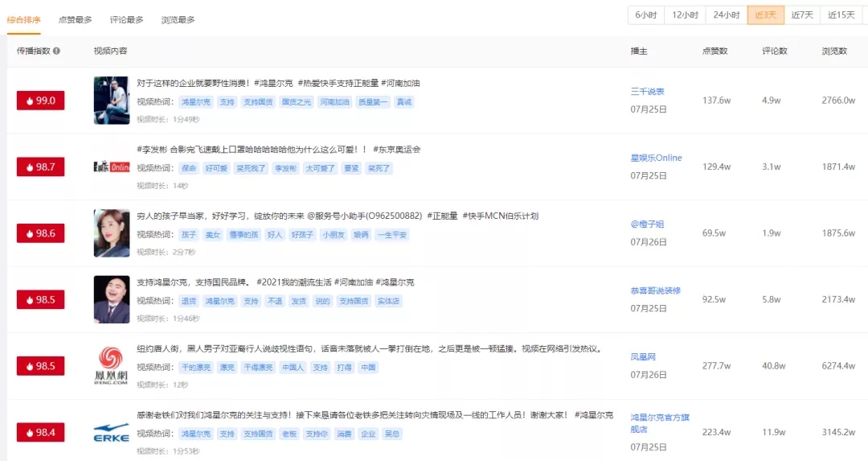Click the 一生平安 hot-word tag
This screenshot has width=868, height=461.
392,235
